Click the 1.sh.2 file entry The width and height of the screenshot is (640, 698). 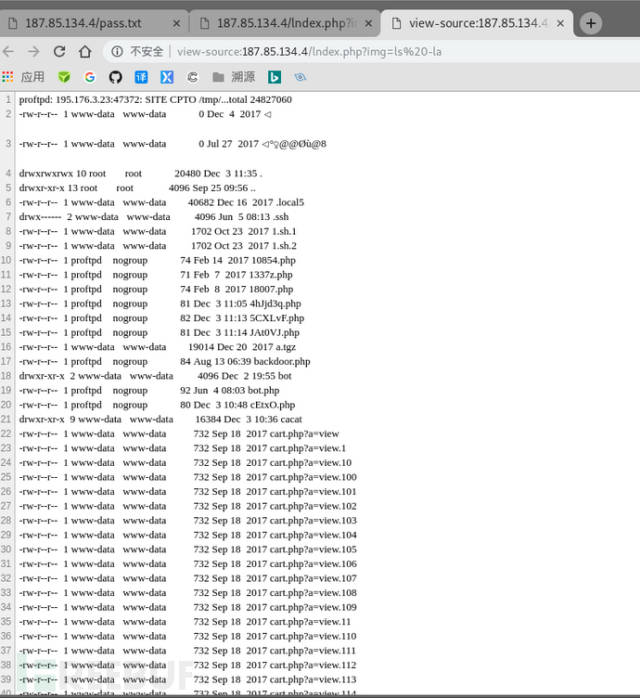[284, 246]
